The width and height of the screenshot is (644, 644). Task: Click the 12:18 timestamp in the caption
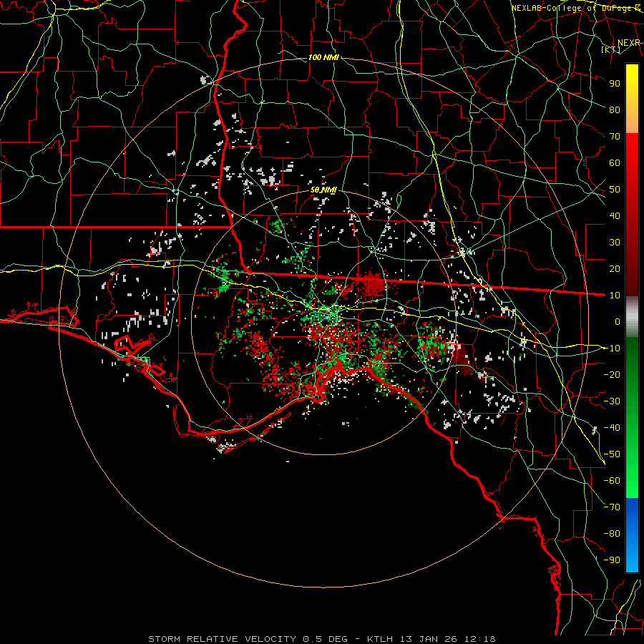tap(479, 639)
